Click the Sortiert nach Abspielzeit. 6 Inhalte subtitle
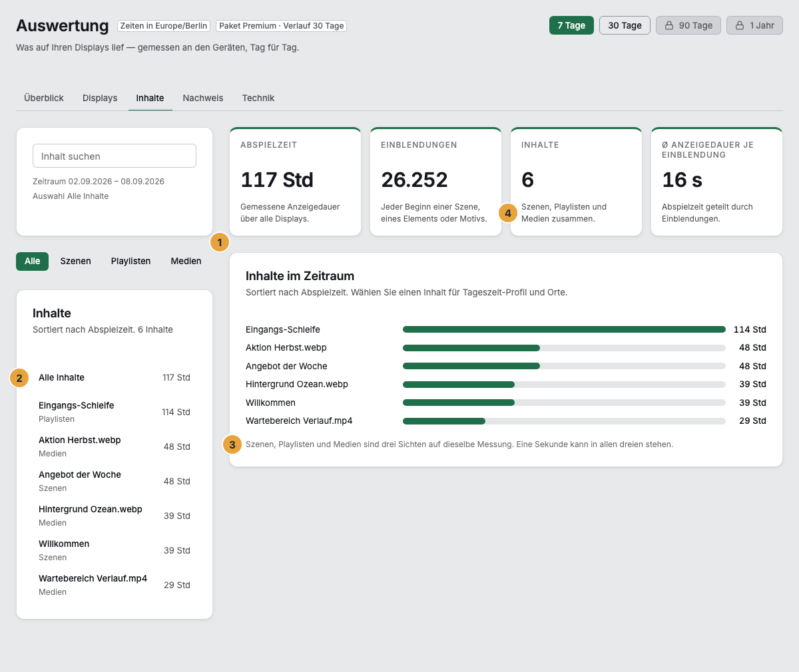Viewport: 799px width, 672px height. tap(103, 329)
